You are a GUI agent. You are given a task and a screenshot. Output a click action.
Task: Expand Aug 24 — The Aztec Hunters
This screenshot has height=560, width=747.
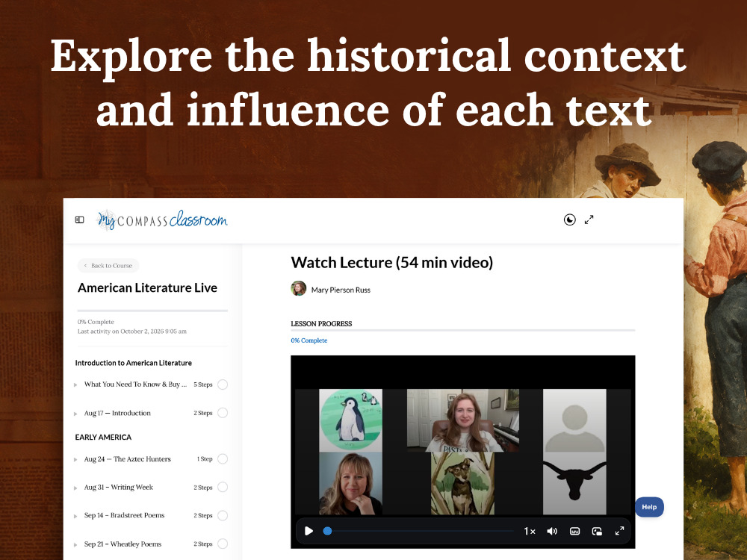tap(75, 459)
